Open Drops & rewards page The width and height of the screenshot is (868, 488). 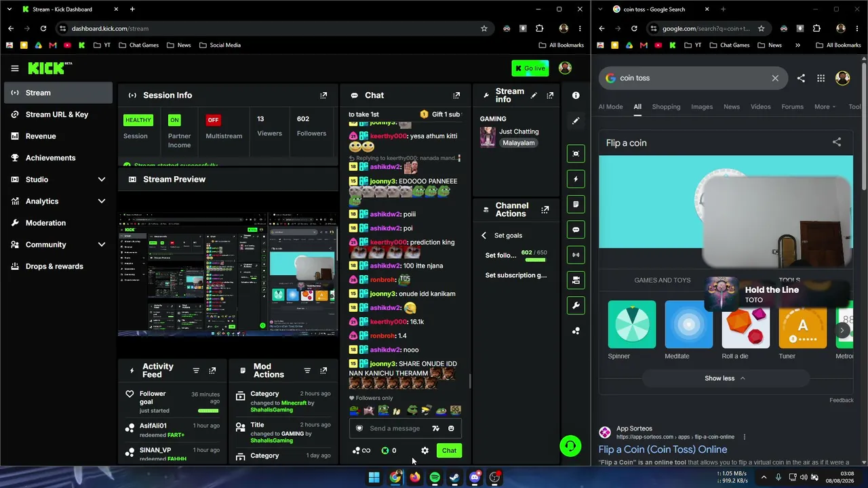pyautogui.click(x=58, y=266)
